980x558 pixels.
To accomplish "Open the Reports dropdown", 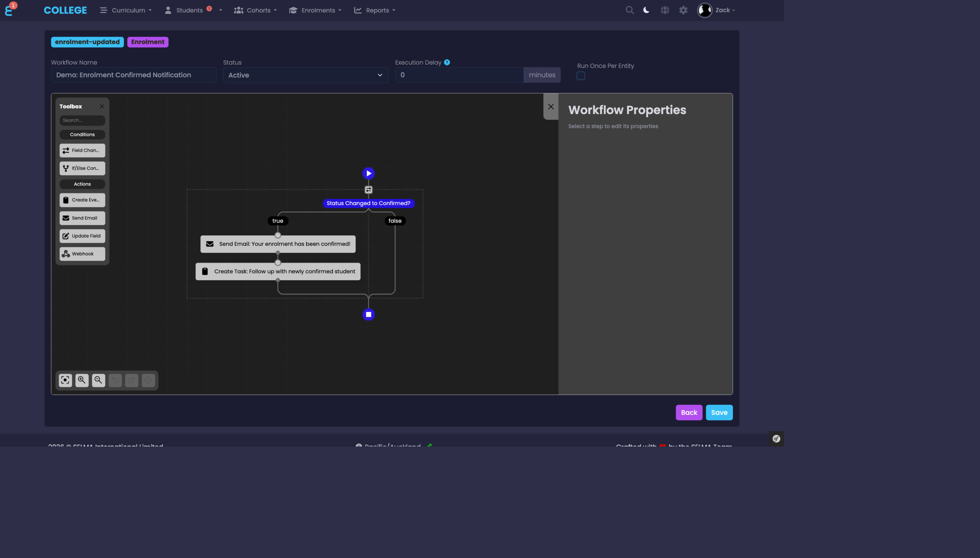I will point(374,10).
